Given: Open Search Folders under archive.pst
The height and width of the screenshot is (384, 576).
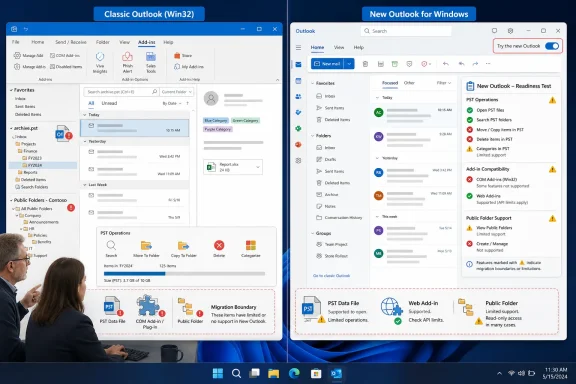Looking at the screenshot, I should click(31, 187).
